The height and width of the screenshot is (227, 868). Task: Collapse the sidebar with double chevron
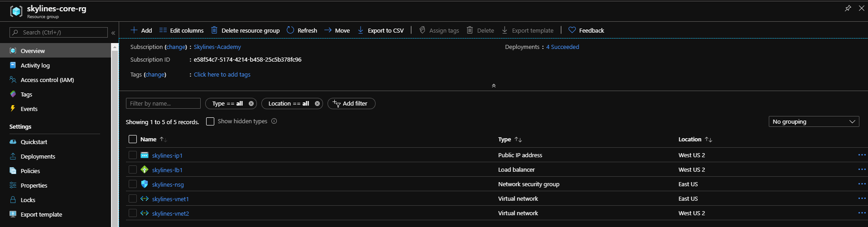tap(113, 33)
